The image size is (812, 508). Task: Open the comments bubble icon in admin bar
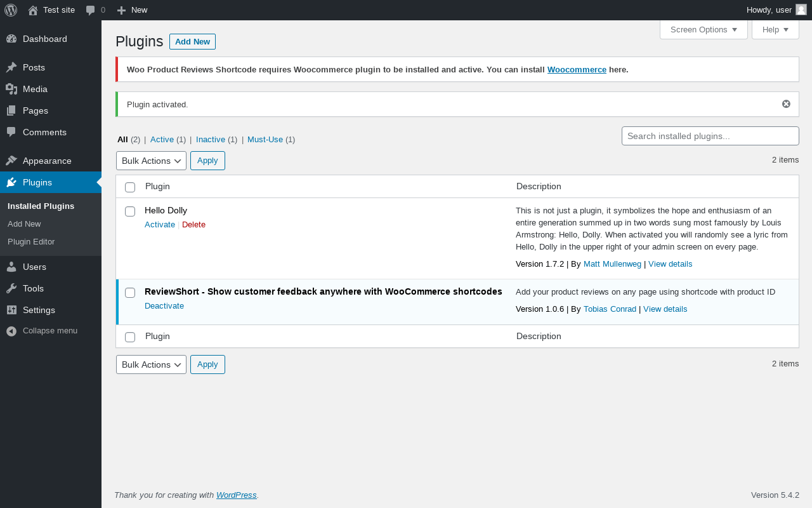tap(91, 10)
